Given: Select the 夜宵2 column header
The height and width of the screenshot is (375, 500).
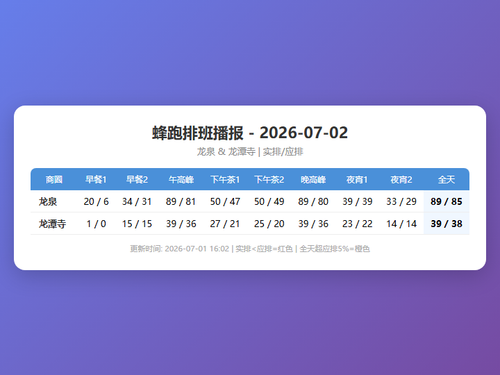Looking at the screenshot, I should click(x=401, y=180).
